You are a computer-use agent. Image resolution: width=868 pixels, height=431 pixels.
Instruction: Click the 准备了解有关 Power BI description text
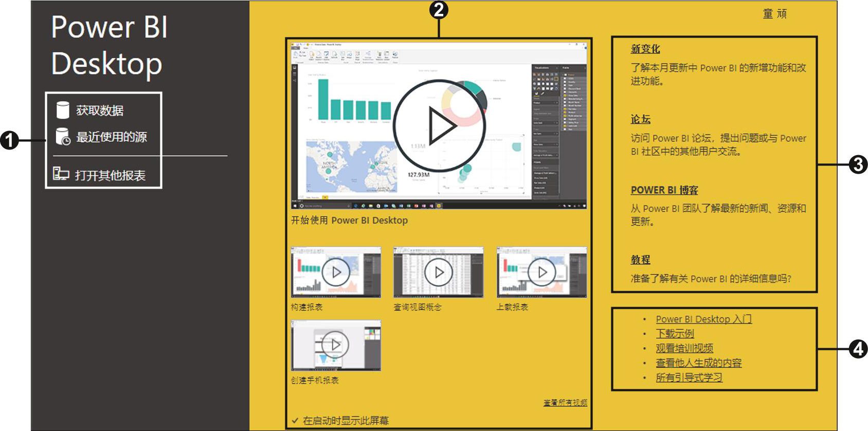click(x=711, y=279)
